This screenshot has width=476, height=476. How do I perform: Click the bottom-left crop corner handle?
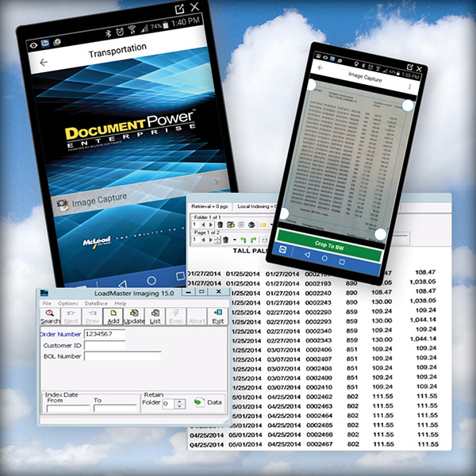coord(283,213)
